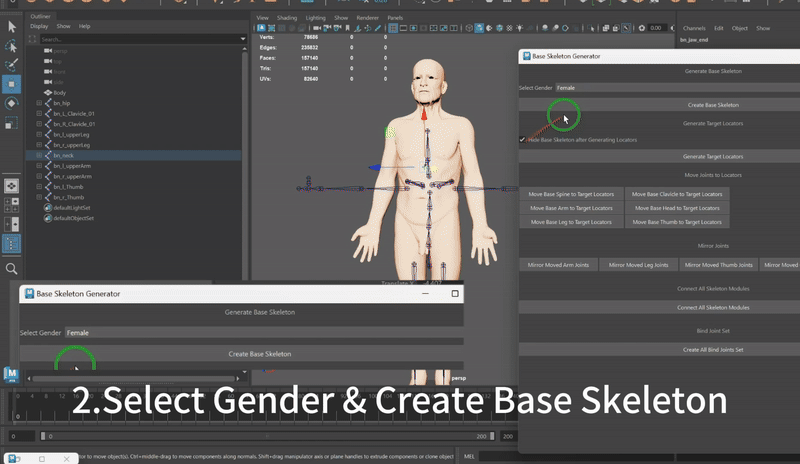Select the Body mesh in Outliner
The image size is (800, 464).
point(60,93)
